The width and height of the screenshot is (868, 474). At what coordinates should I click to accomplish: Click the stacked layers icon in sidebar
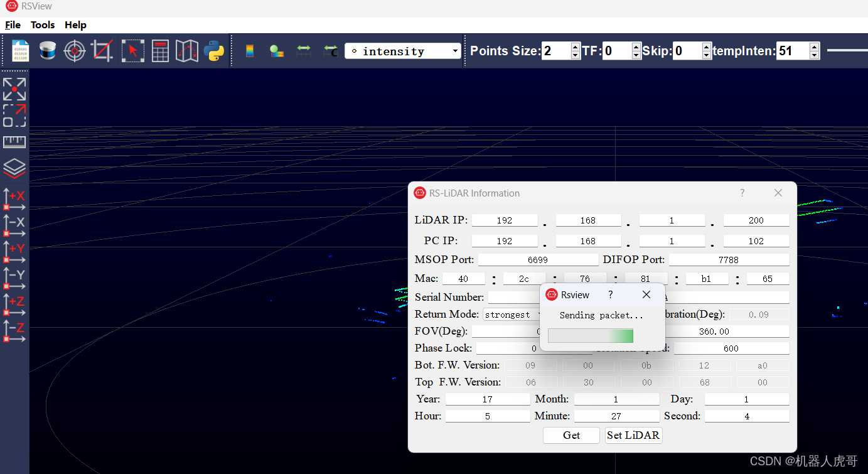pyautogui.click(x=14, y=168)
